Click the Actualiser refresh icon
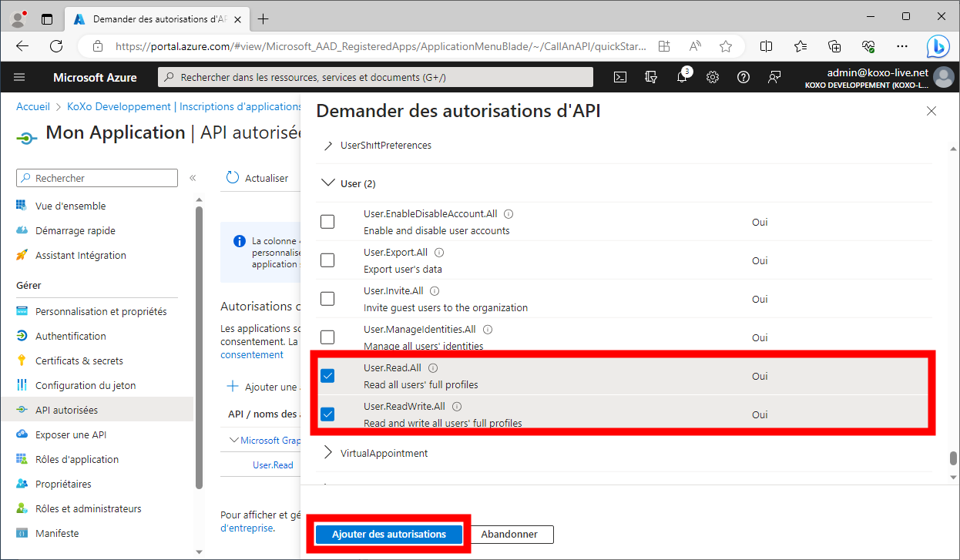 pyautogui.click(x=233, y=178)
